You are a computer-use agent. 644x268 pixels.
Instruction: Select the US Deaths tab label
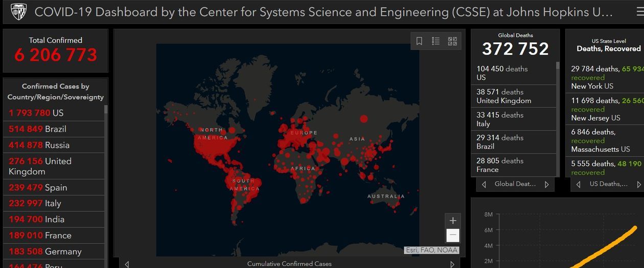608,184
